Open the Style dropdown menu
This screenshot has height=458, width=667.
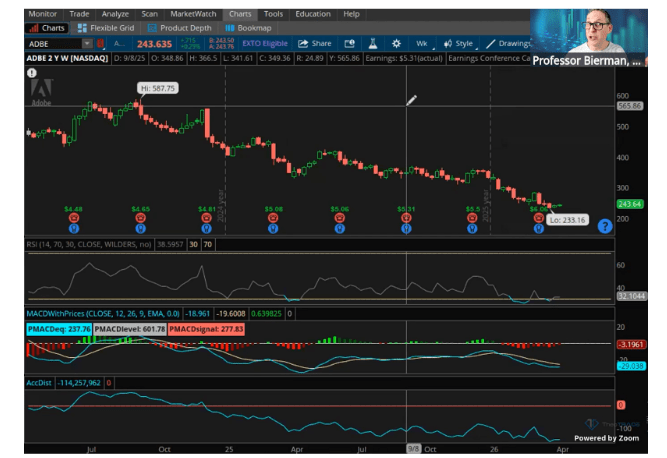point(459,43)
